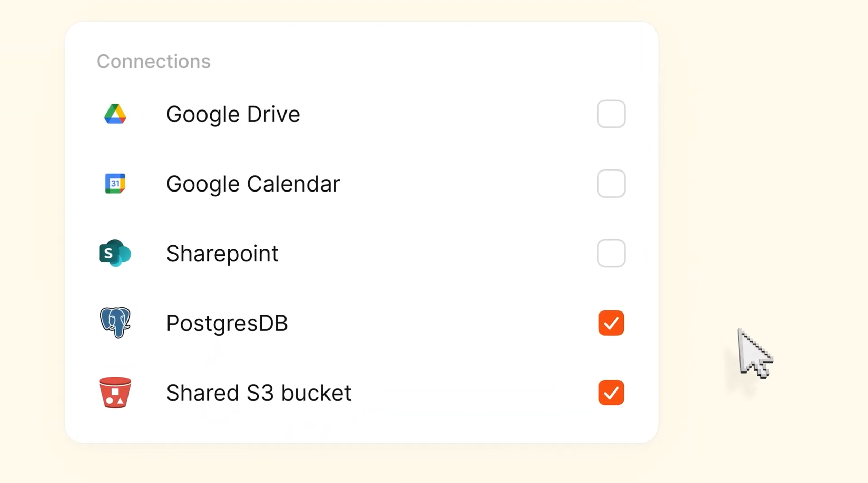Enable the Google Drive connection checkbox

(x=611, y=114)
